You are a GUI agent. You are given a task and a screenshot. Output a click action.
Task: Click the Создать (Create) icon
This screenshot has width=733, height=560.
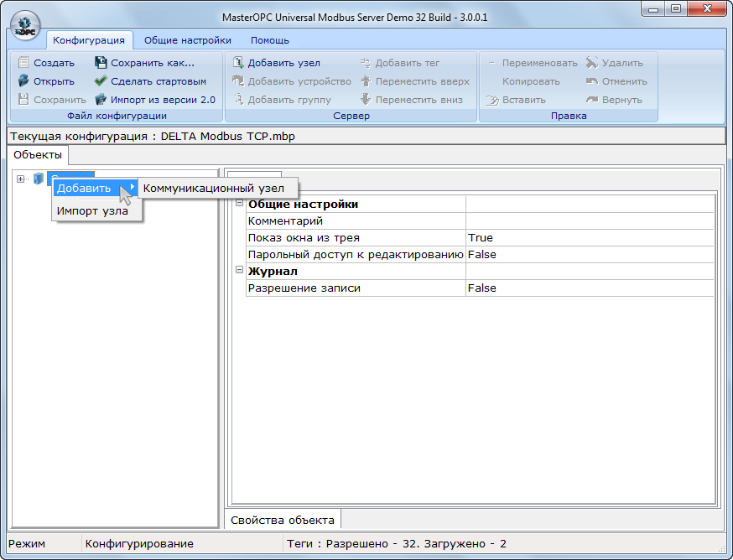click(23, 63)
